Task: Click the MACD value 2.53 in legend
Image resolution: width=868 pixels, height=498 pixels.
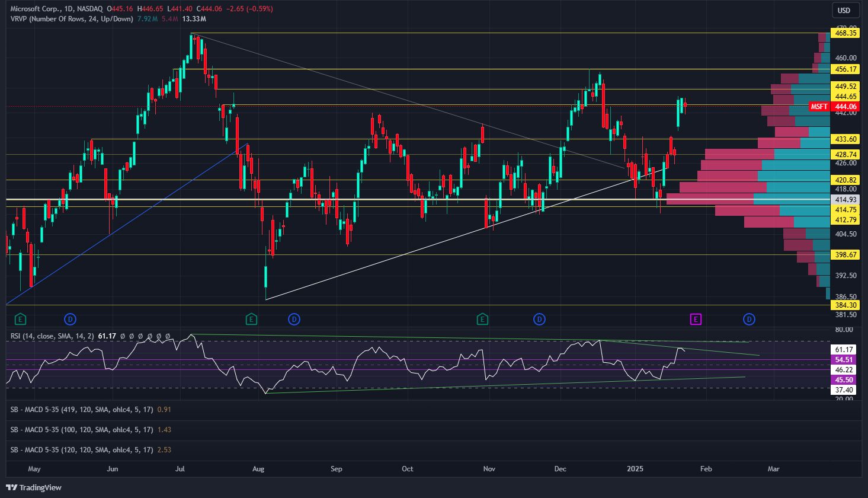Action: click(x=164, y=450)
